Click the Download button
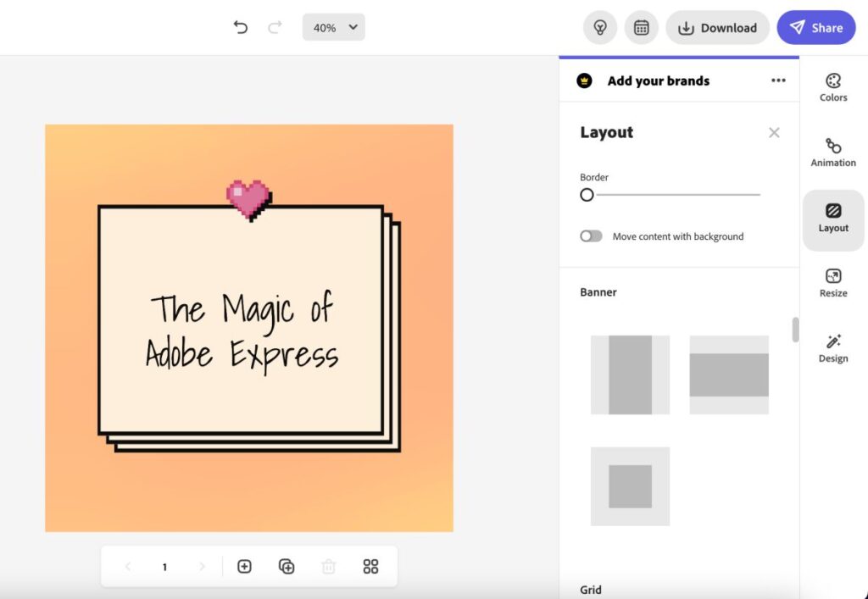Viewport: 868px width, 599px height. click(717, 27)
